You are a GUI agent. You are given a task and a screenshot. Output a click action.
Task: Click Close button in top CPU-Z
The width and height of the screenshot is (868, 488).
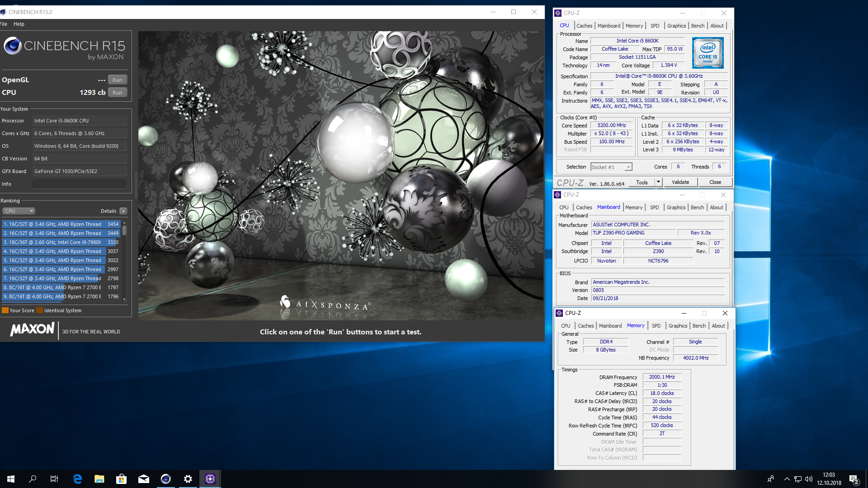715,183
